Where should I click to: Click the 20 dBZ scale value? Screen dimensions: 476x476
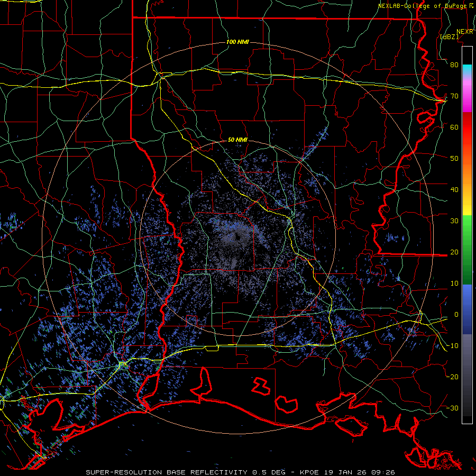point(454,252)
